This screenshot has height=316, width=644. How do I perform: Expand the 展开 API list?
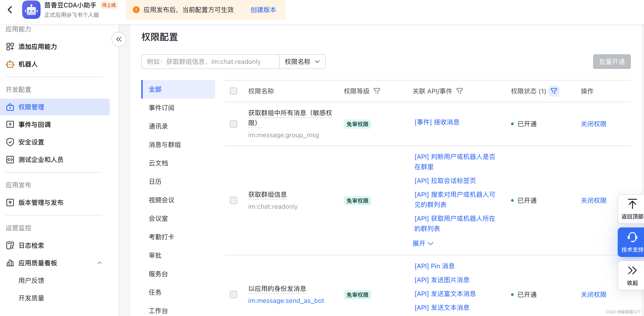(x=422, y=243)
